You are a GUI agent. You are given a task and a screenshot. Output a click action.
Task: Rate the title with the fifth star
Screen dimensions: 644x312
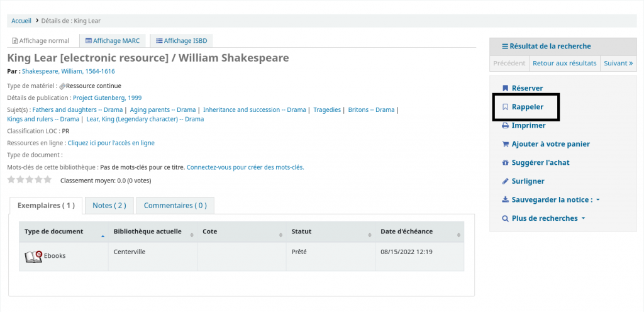point(48,180)
